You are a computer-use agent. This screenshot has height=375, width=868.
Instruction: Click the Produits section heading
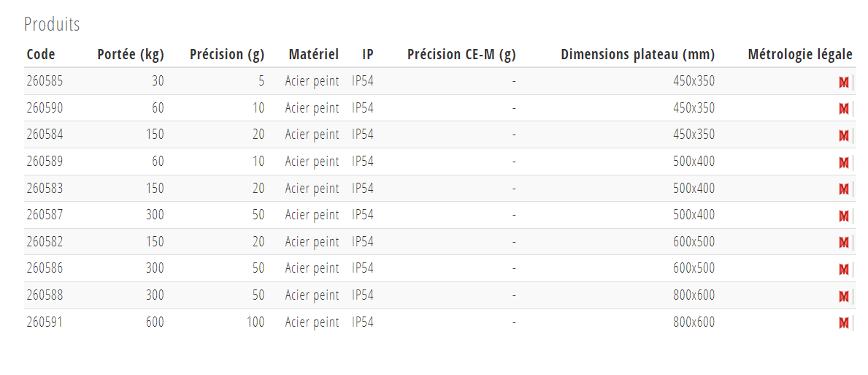(52, 24)
